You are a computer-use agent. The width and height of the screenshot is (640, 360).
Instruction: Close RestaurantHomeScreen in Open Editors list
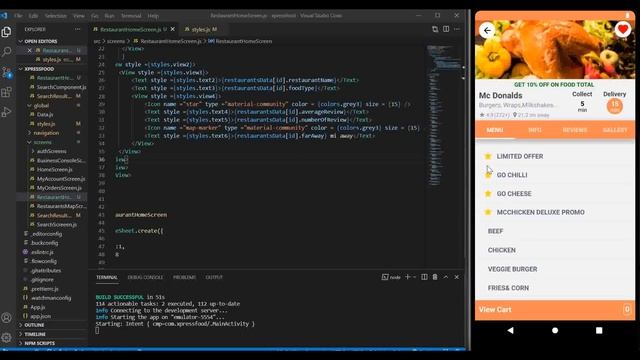[29, 51]
